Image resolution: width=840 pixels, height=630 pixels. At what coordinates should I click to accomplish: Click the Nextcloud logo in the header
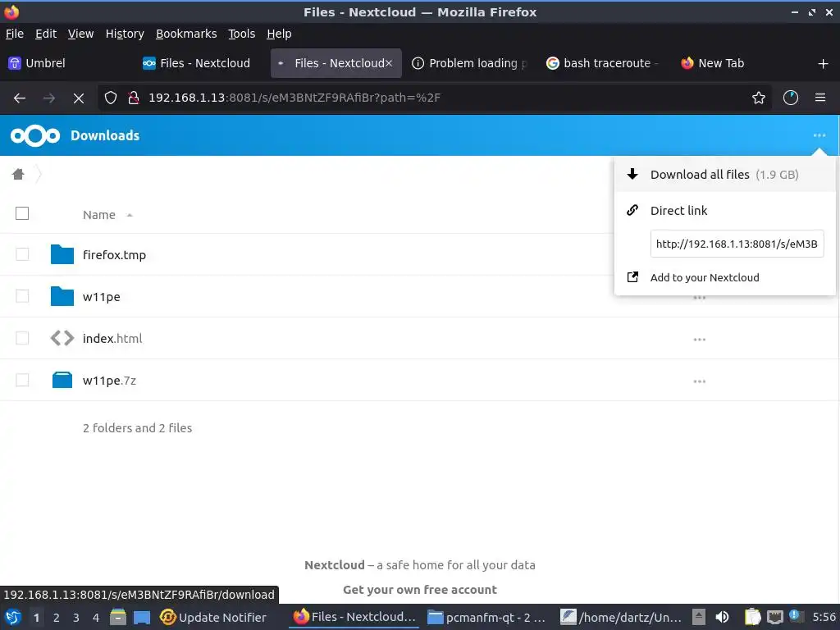34,136
